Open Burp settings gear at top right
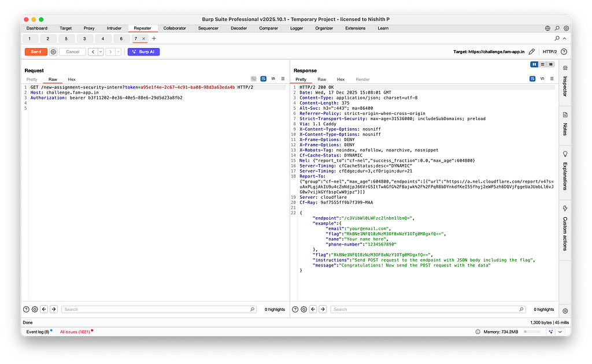The image size is (592, 364). pyautogui.click(x=567, y=28)
